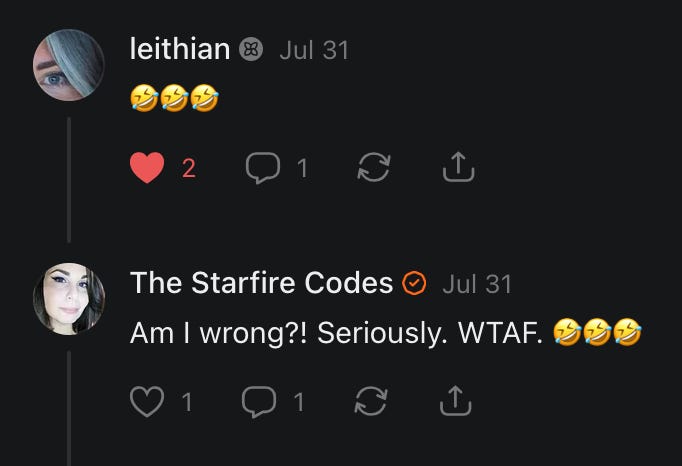Open The Starfire Codes' Jul 31 timestamp
Viewport: 682px width, 466px height.
tap(477, 284)
